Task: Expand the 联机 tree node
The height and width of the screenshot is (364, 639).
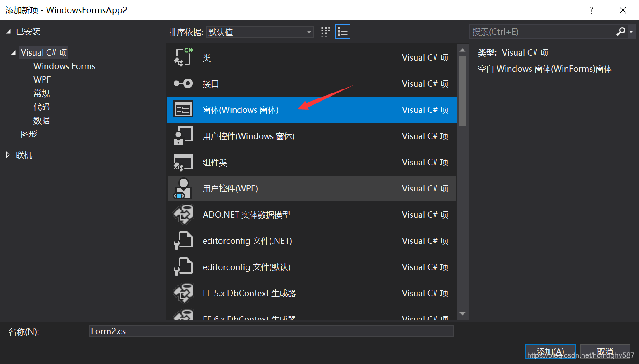Action: tap(9, 155)
